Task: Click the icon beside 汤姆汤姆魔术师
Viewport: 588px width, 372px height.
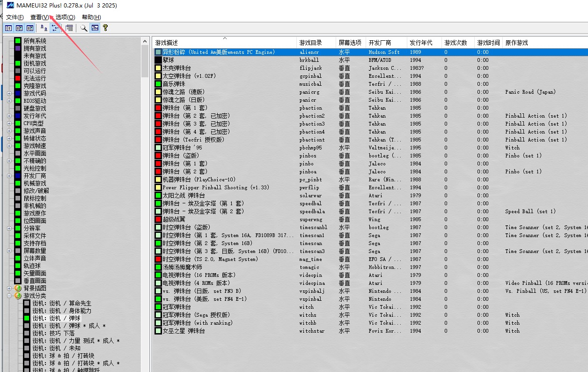Action: click(158, 267)
